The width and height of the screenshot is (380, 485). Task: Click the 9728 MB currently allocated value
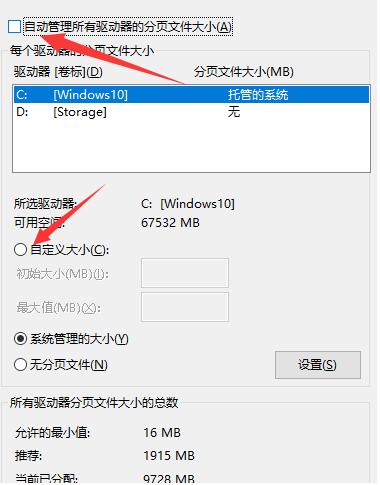click(x=169, y=479)
